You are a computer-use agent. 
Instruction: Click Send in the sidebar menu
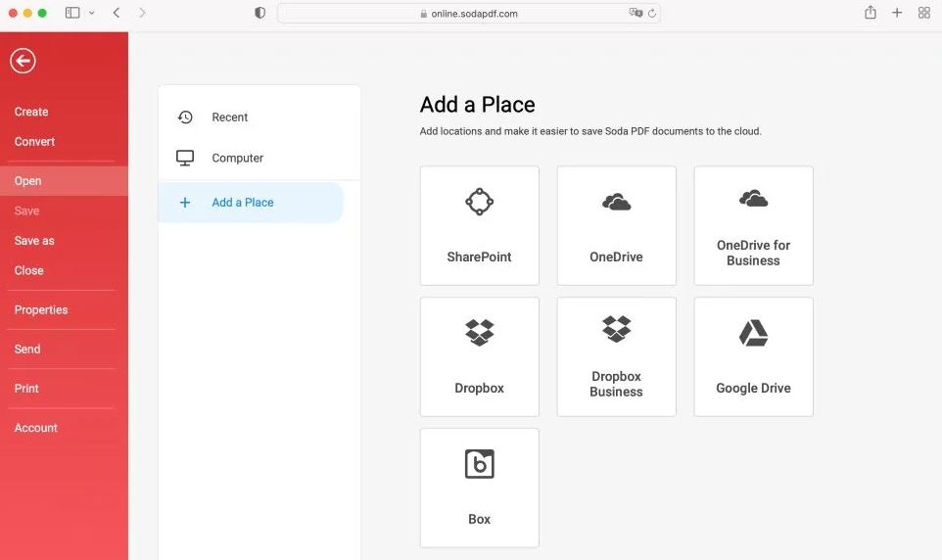(x=27, y=350)
